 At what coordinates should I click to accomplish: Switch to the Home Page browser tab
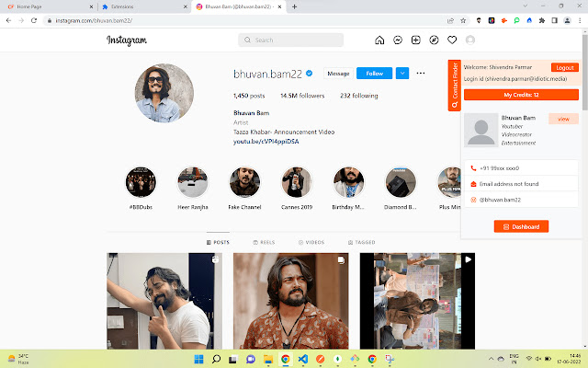[x=51, y=6]
